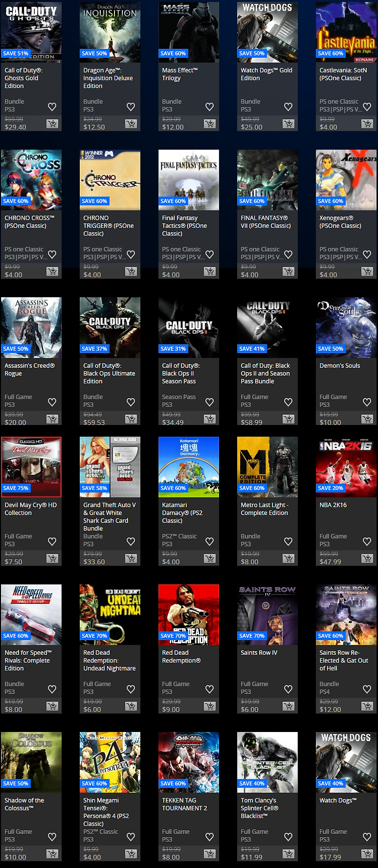Screen dimensions: 378x868
Task: Wishlist Call of Duty Ghosts Gold Edition
Action: tap(52, 107)
